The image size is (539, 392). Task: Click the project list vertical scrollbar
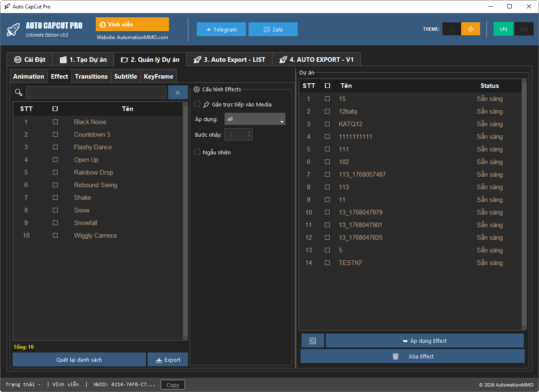(524, 204)
